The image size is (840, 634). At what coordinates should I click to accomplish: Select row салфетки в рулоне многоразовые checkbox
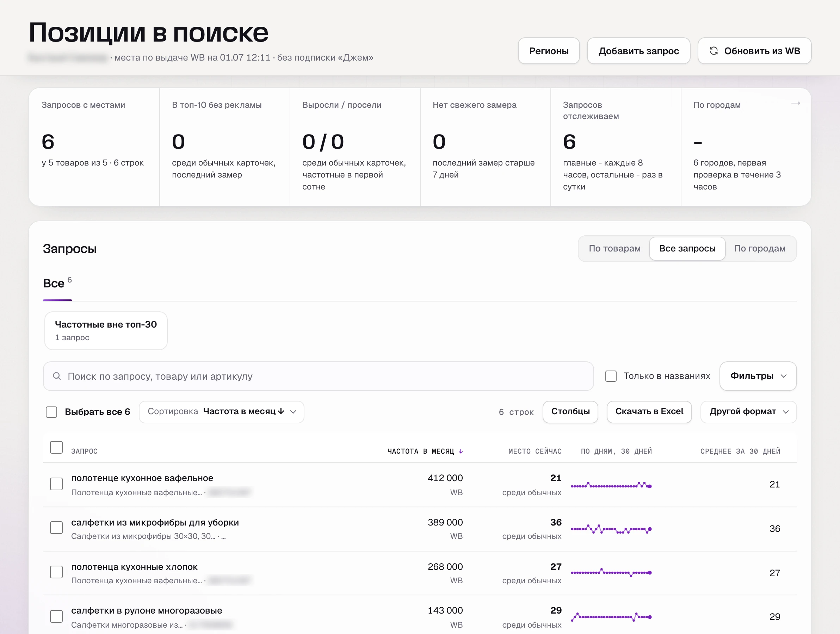(x=56, y=616)
